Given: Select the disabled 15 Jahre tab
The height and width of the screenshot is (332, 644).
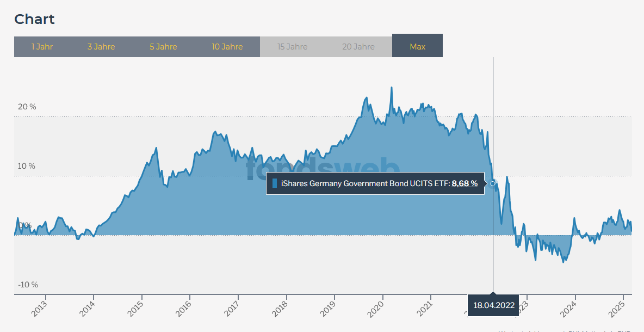Looking at the screenshot, I should (x=293, y=47).
